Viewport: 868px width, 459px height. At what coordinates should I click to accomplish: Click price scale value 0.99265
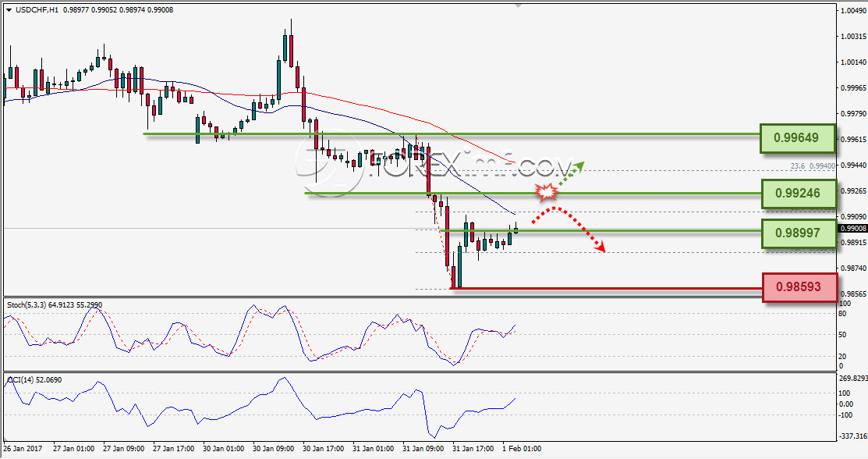pyautogui.click(x=853, y=190)
